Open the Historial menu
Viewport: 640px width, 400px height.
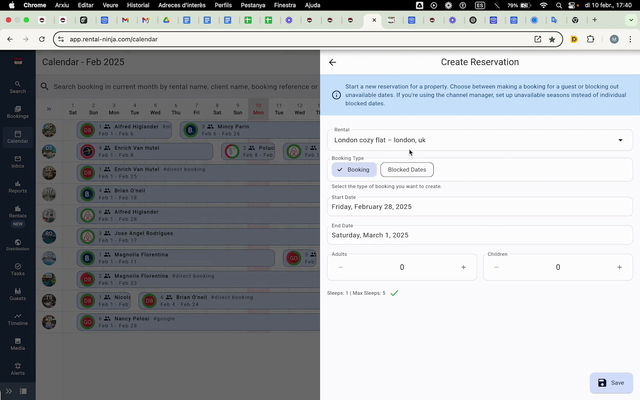tap(138, 5)
